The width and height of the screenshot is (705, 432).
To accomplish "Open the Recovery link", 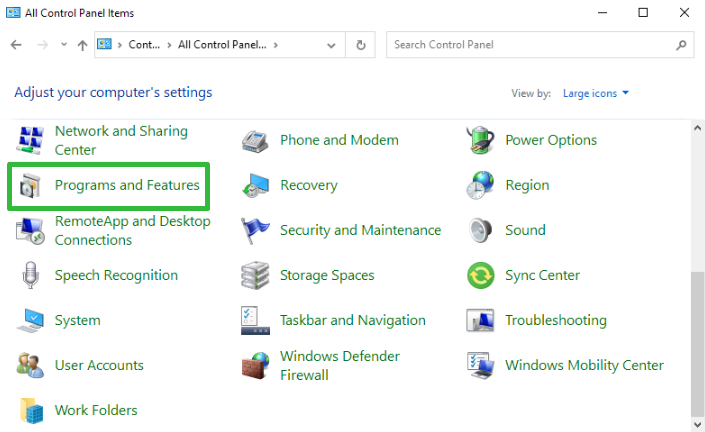I will point(309,185).
